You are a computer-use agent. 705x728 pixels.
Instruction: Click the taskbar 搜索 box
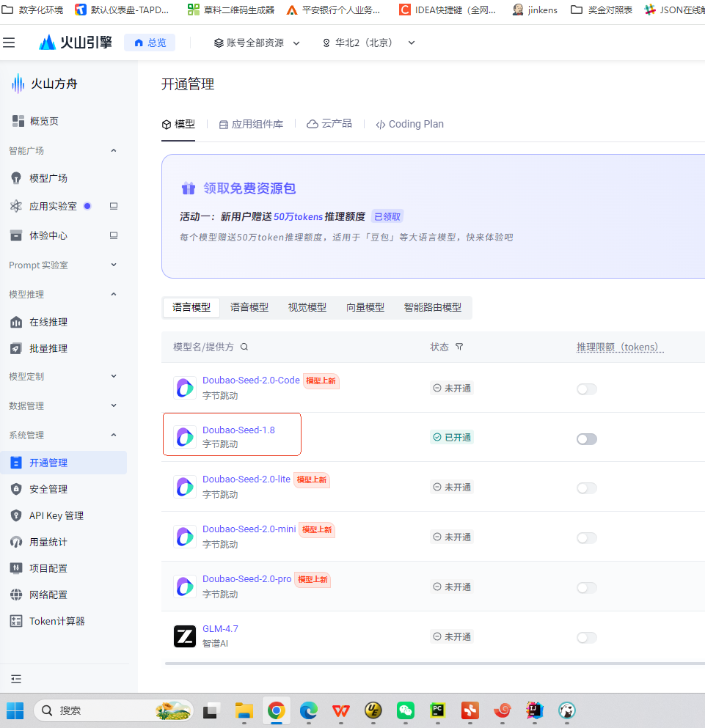(x=114, y=710)
